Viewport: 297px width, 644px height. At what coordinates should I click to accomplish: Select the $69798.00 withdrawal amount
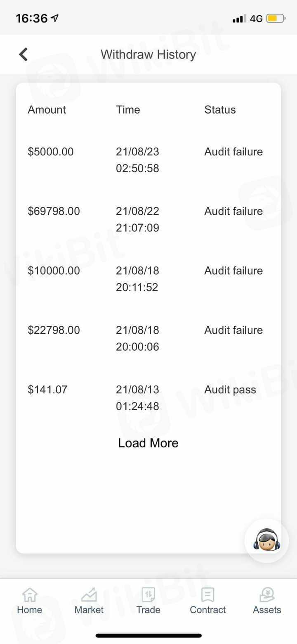[x=54, y=211]
